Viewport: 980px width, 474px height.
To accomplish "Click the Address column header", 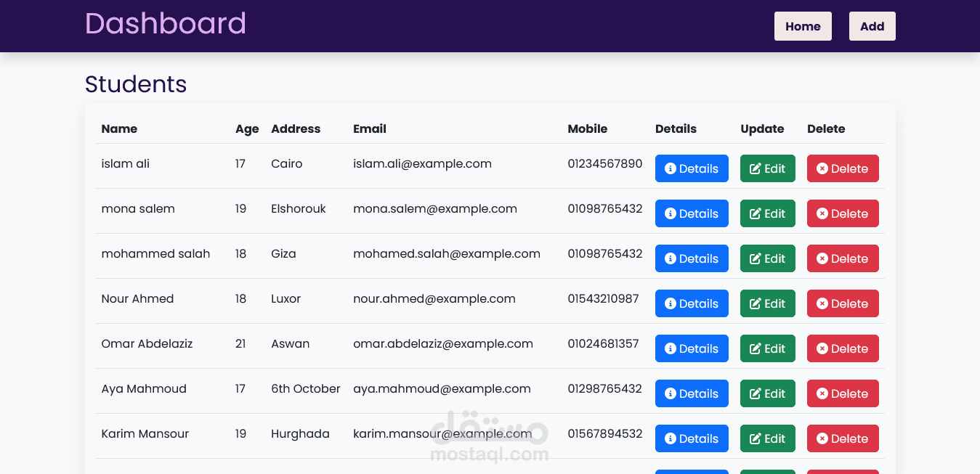I will [x=296, y=128].
